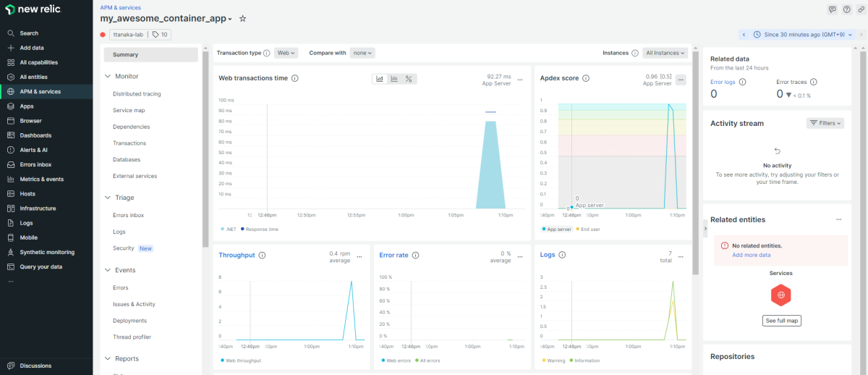Switch chart to percent view icon
The height and width of the screenshot is (375, 868).
pos(409,79)
